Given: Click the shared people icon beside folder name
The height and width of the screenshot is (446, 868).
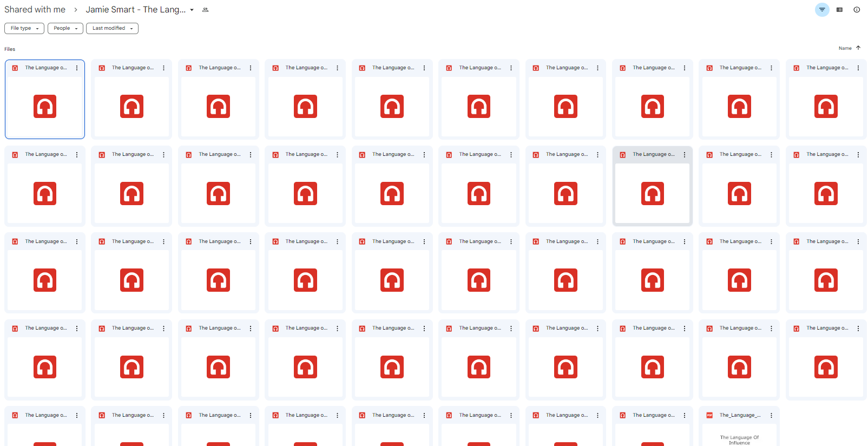Looking at the screenshot, I should tap(205, 10).
